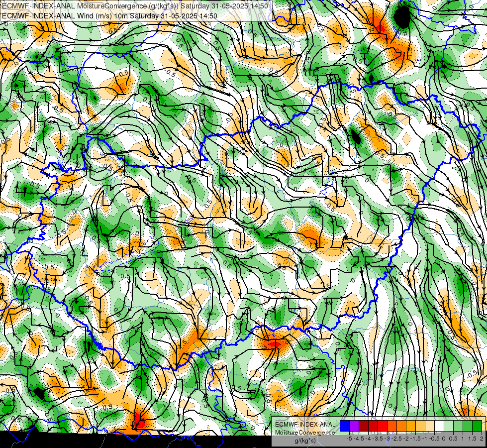The image size is (487, 448).
Task: Select the palest green legend swatch
Action: (449, 426)
